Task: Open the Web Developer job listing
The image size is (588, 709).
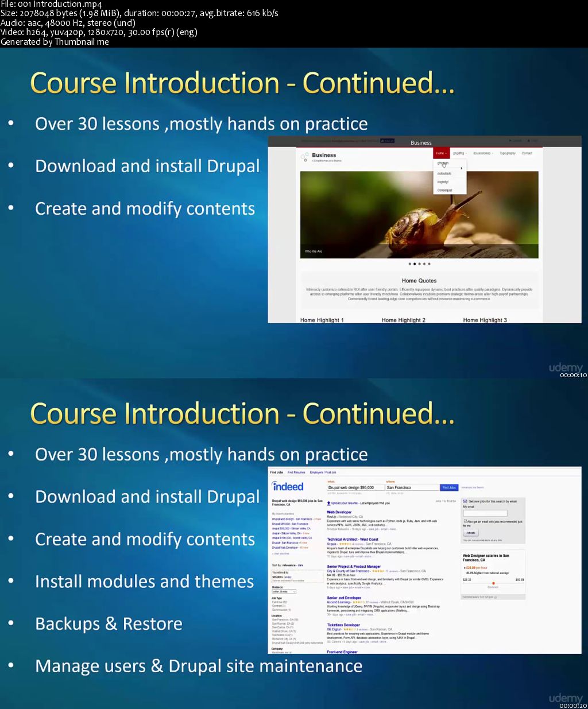Action: coord(339,512)
